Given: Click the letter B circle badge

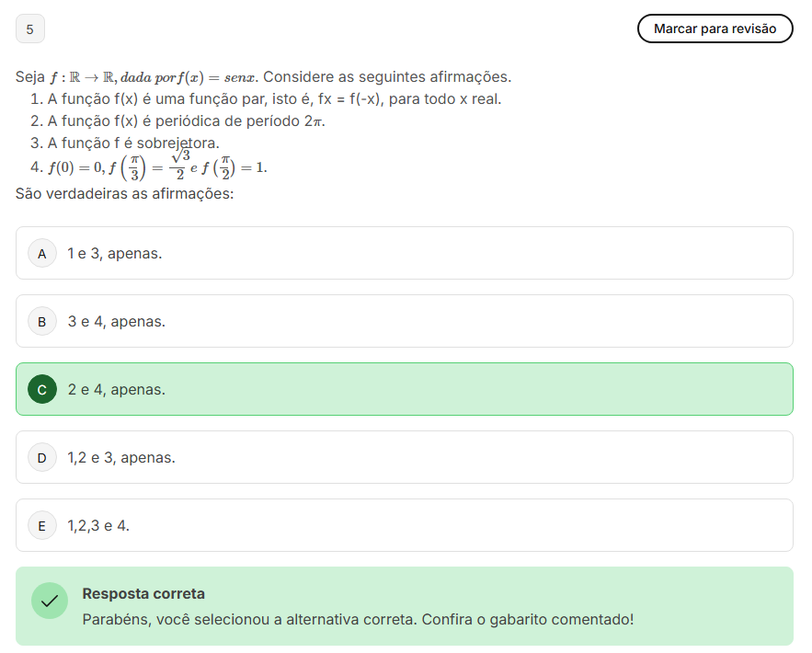Looking at the screenshot, I should [42, 321].
